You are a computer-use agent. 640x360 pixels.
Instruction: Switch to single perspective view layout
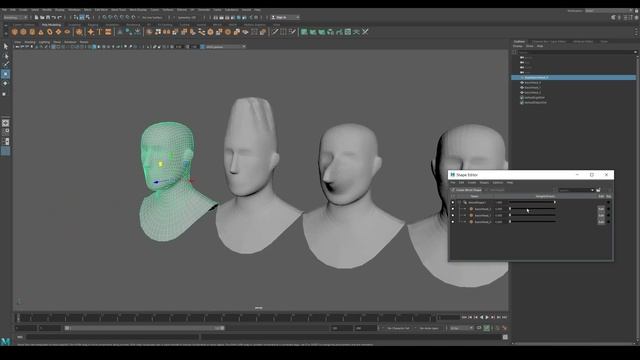tap(6, 123)
